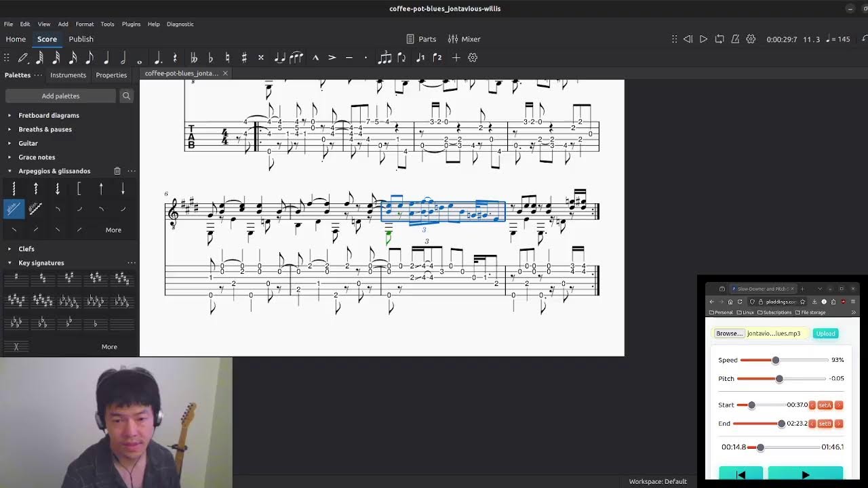Delete Arpeggios palette trash icon
This screenshot has height=488, width=868.
point(117,171)
